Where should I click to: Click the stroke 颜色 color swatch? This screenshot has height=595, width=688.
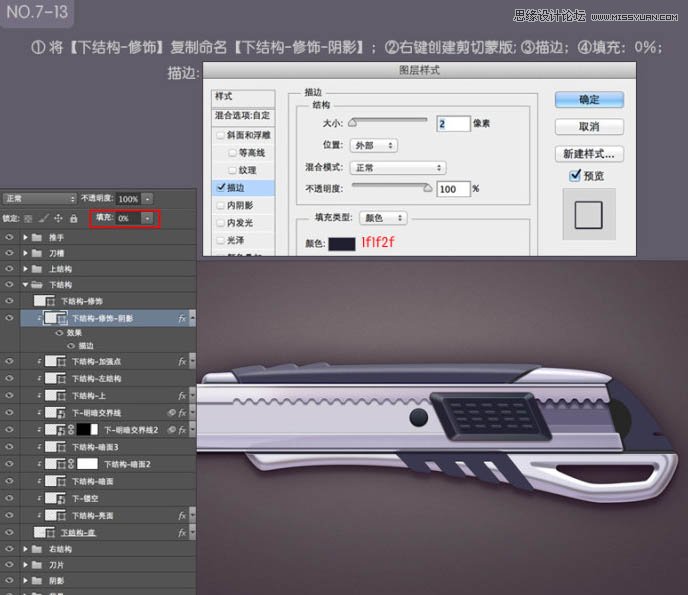(342, 244)
